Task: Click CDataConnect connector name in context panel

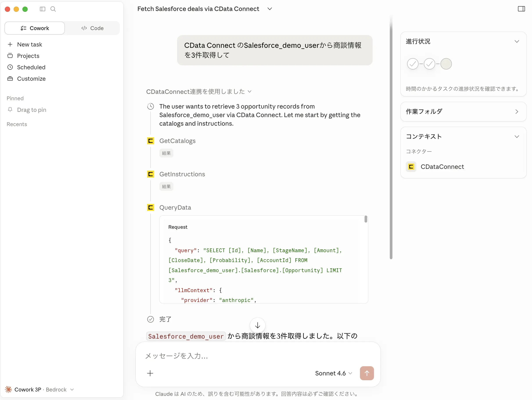Action: (442, 167)
